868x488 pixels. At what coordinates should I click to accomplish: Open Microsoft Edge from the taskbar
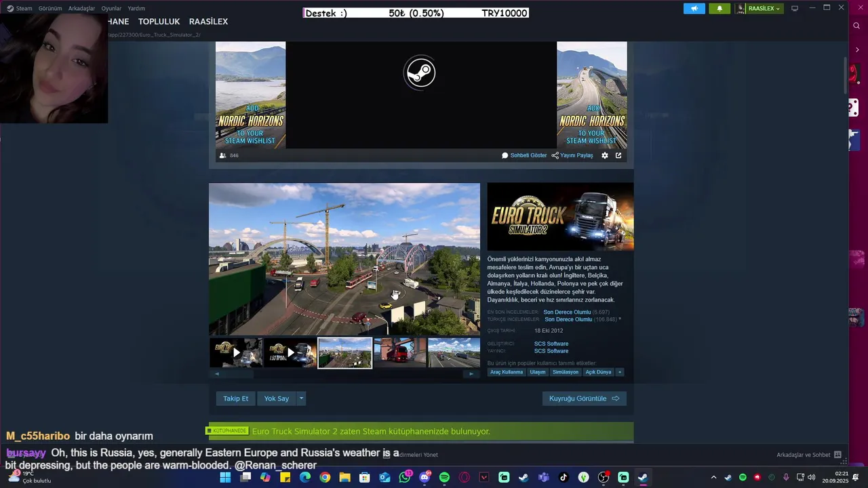(x=305, y=478)
